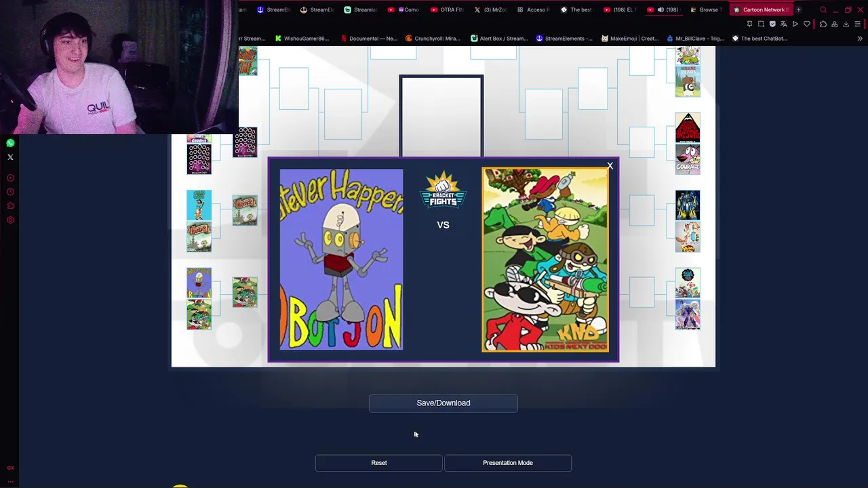868x488 pixels.
Task: Switch to Acceso tab
Action: point(534,9)
